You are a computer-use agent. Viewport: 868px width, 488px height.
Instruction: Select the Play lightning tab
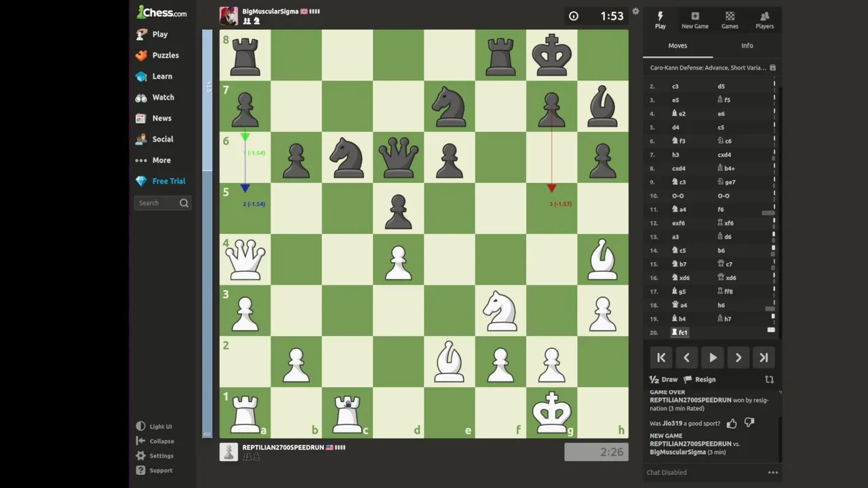point(660,20)
